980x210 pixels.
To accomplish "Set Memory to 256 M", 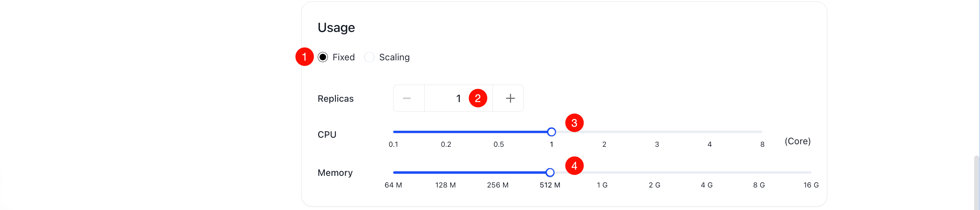I will [x=498, y=173].
